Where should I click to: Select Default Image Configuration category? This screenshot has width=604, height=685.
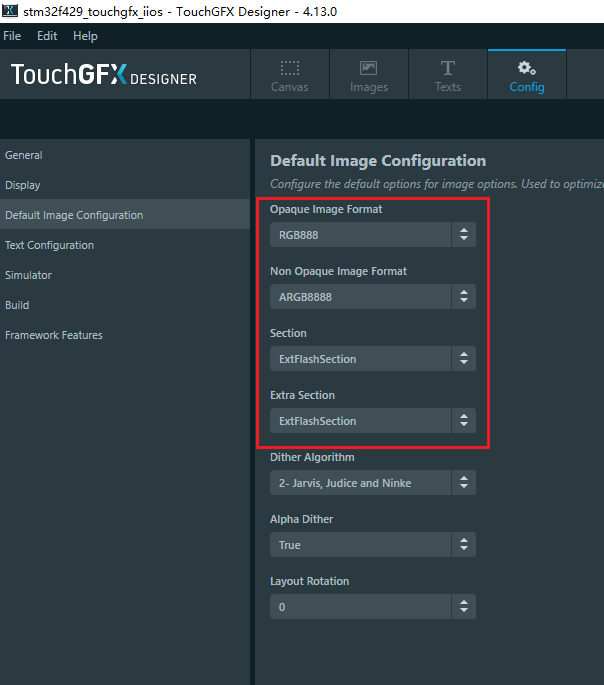tap(125, 215)
